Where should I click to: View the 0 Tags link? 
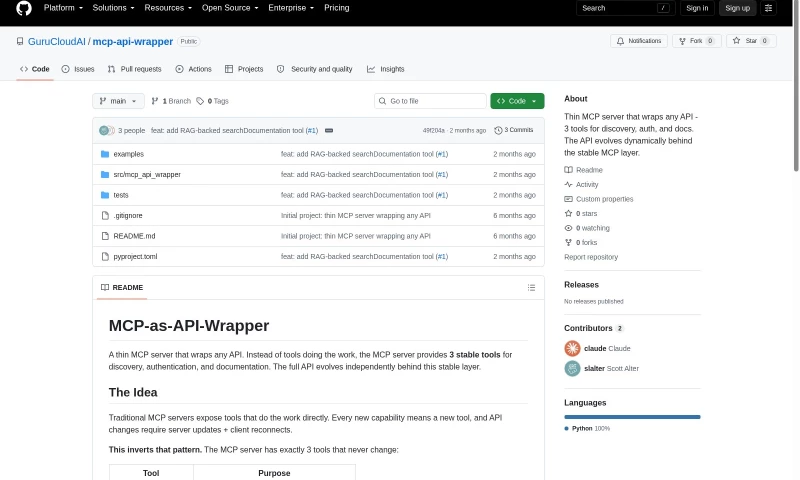click(213, 101)
